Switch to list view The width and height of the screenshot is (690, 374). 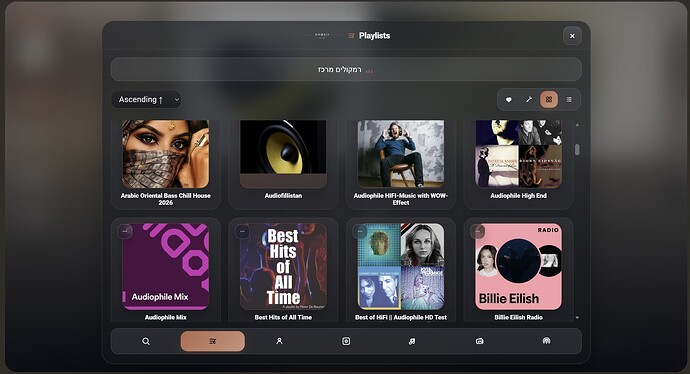click(569, 100)
